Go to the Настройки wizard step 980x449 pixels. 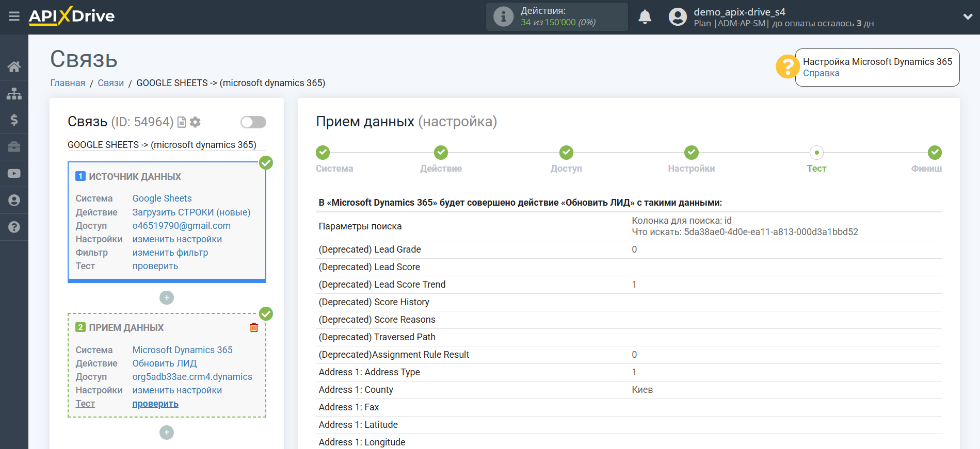pyautogui.click(x=691, y=153)
